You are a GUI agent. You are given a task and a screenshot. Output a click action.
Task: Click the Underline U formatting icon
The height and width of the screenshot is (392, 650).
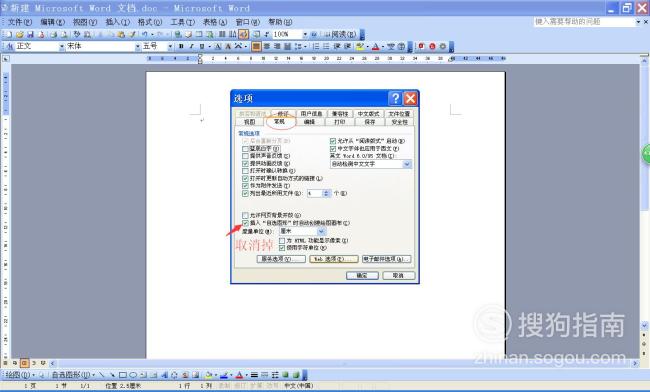tap(202, 46)
